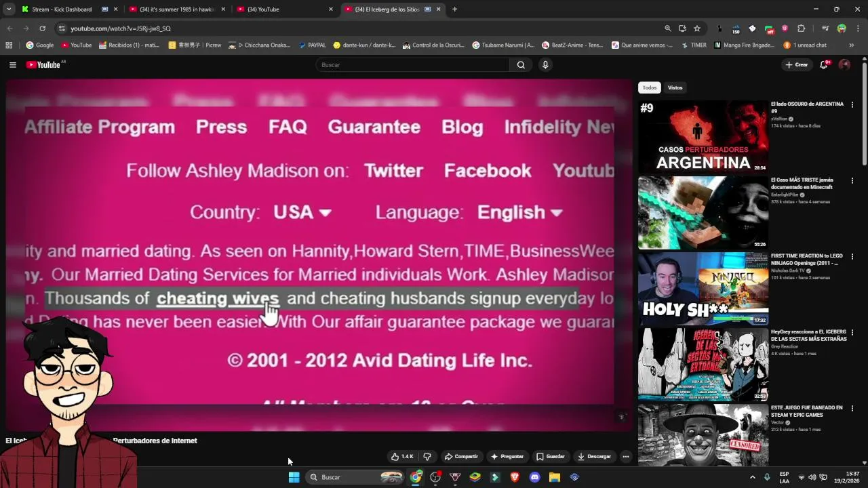Close the '(34) YouTube' tab
The width and height of the screenshot is (868, 488).
(331, 9)
